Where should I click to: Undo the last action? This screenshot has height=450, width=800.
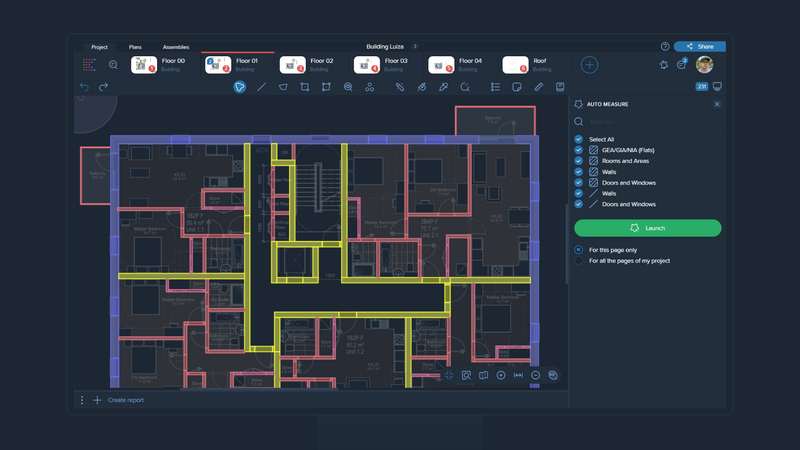click(x=85, y=87)
